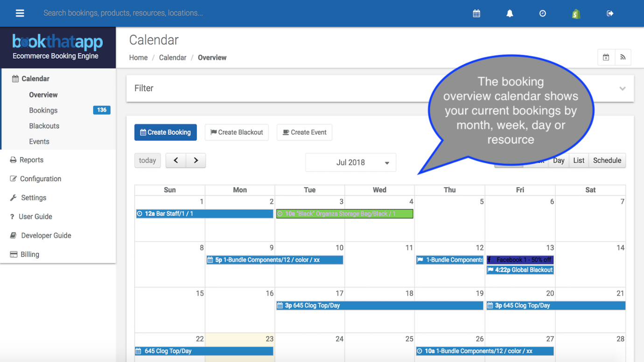Open the hamburger menu icon
The height and width of the screenshot is (362, 644).
coord(20,13)
